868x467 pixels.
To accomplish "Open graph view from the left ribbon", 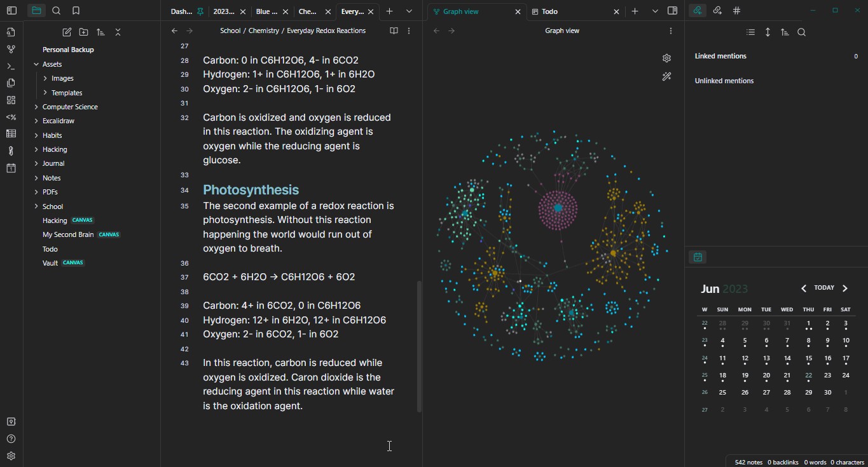I will coord(11,49).
